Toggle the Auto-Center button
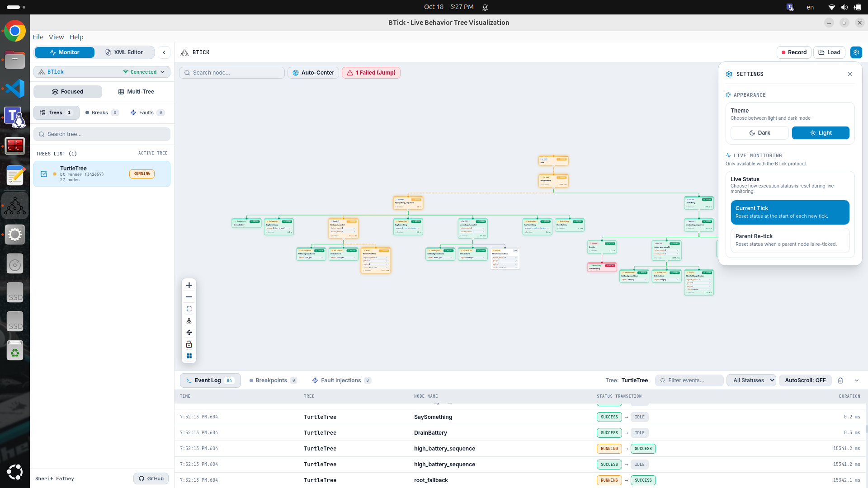Viewport: 868px width, 488px height. point(313,73)
